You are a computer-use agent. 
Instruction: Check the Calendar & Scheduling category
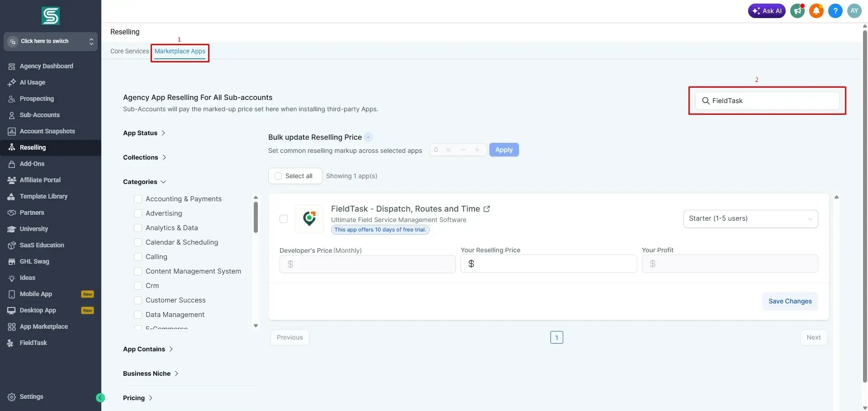click(x=138, y=242)
